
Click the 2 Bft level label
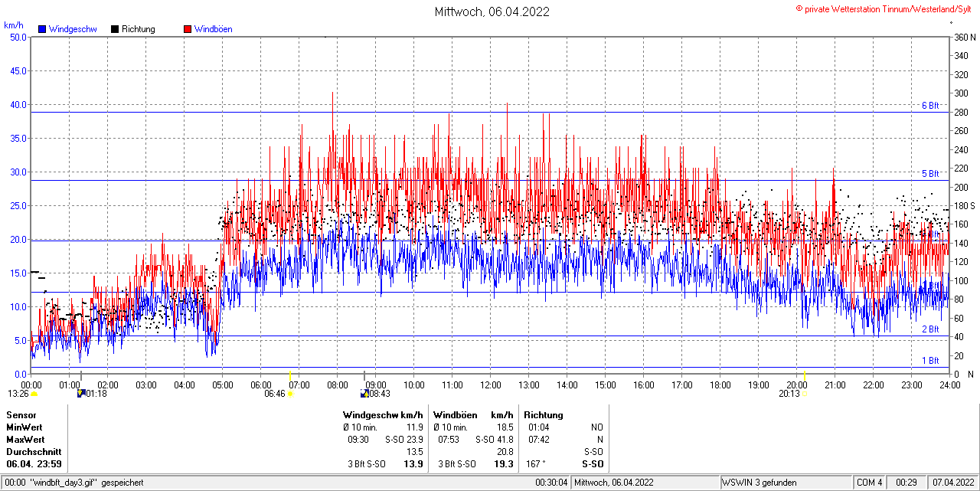click(x=930, y=329)
